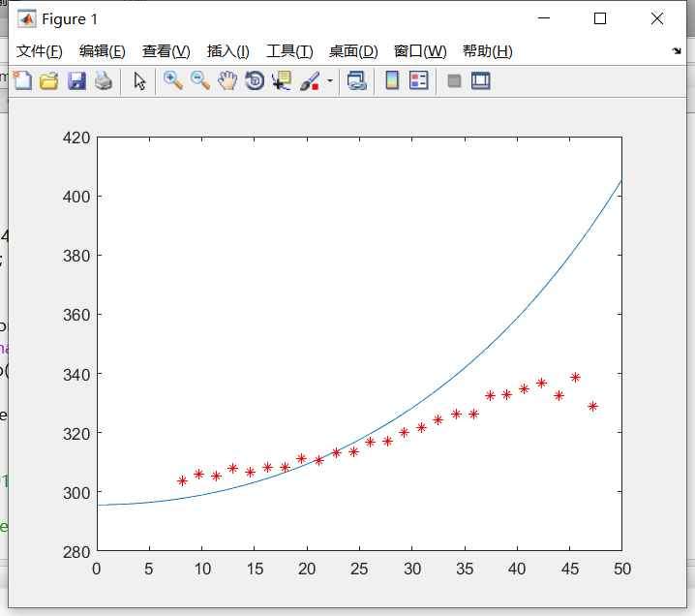Click the New Figure icon
Screen dimensions: 695x616
(x=21, y=81)
